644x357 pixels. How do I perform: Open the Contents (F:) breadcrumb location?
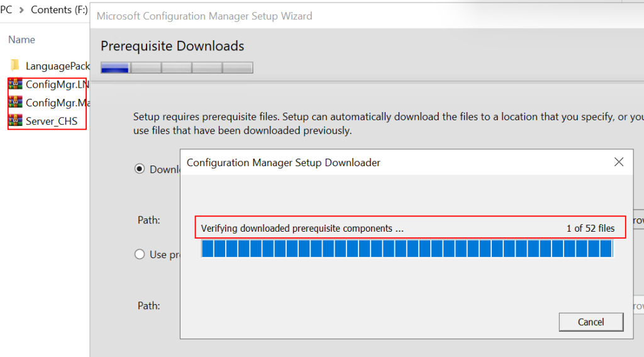tap(58, 10)
